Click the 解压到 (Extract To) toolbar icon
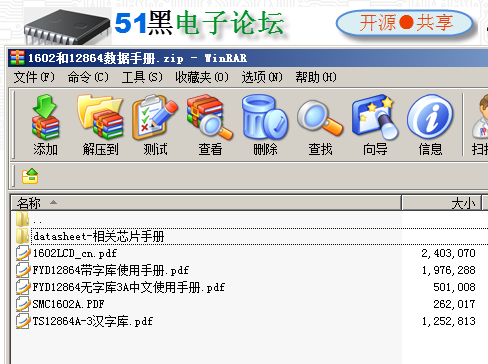 (100, 117)
